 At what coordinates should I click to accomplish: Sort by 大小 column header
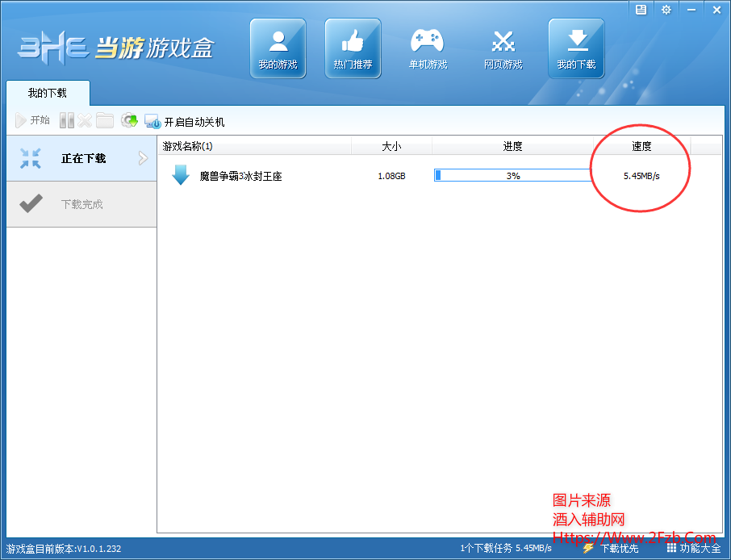[x=391, y=146]
